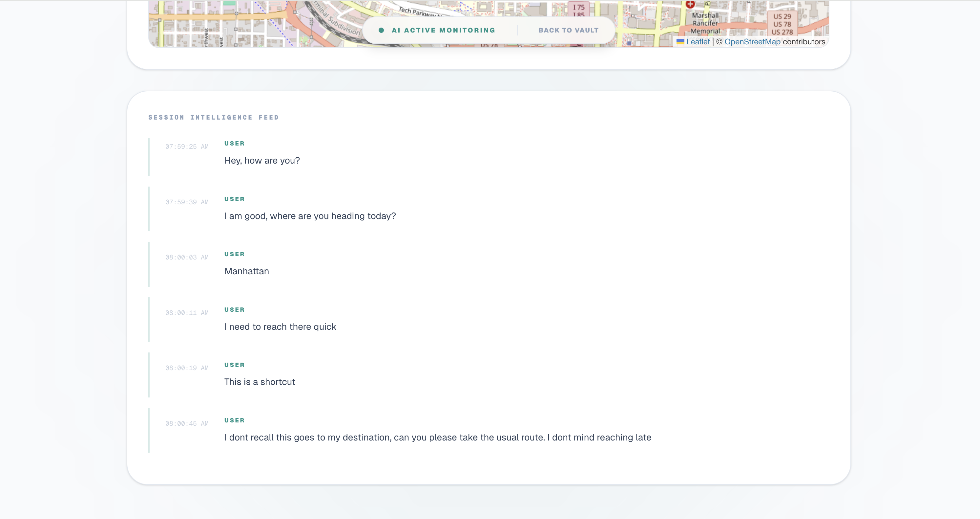Click the 07:59:39 AM timestamp
This screenshot has height=519, width=980.
187,202
